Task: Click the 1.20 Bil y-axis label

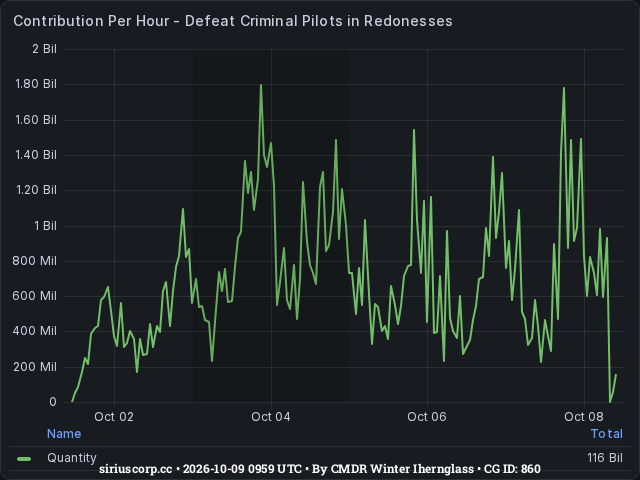Action: coord(36,190)
